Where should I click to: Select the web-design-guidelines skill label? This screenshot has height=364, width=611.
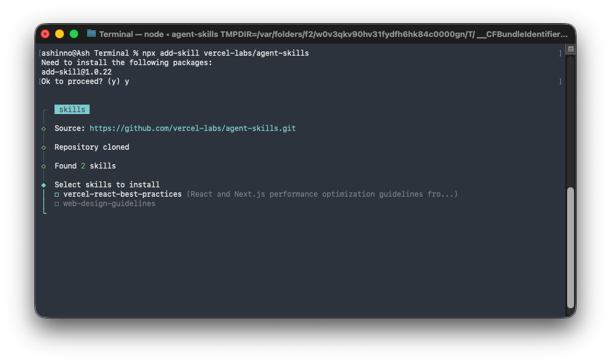(109, 204)
